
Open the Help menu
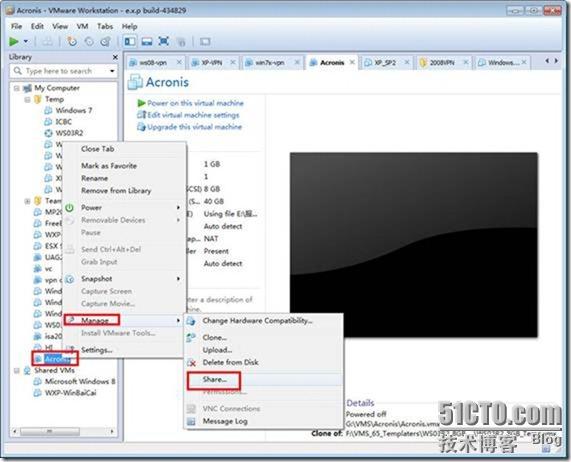coord(129,26)
